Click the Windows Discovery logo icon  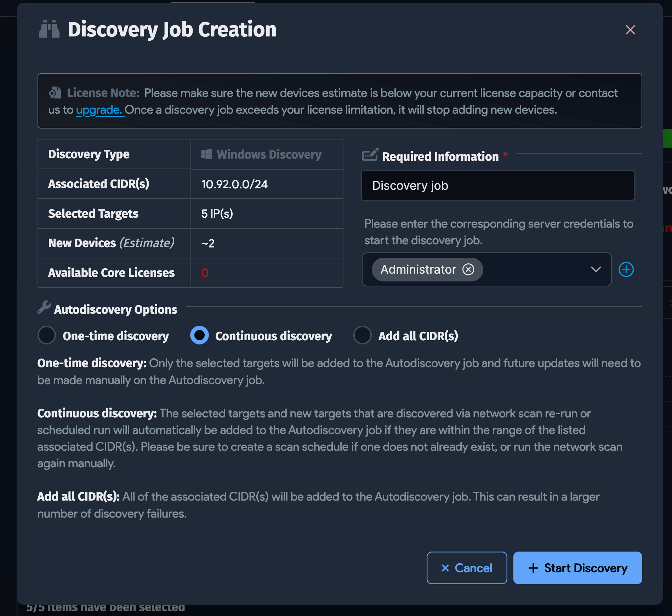[206, 154]
